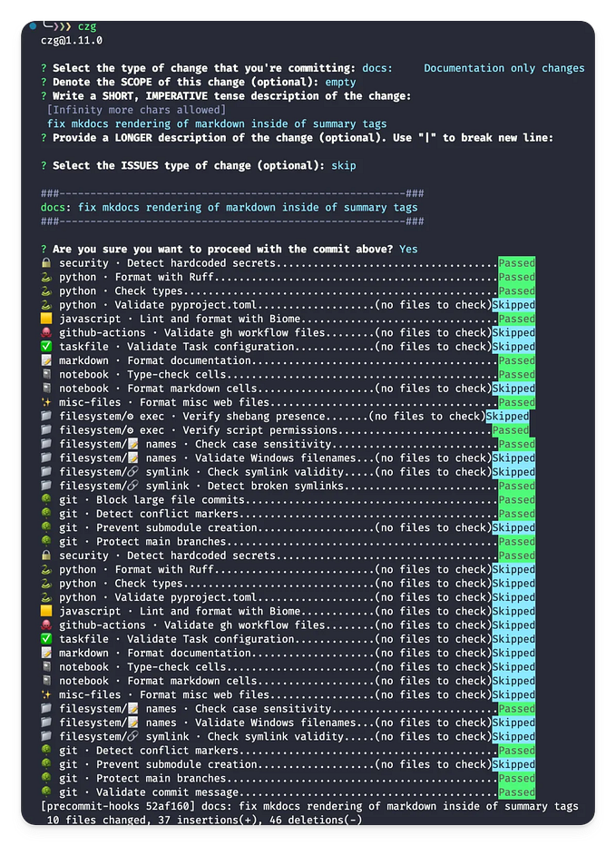Click the Passed badge on python Format with Ruff row
The image size is (616, 846).
(x=517, y=277)
